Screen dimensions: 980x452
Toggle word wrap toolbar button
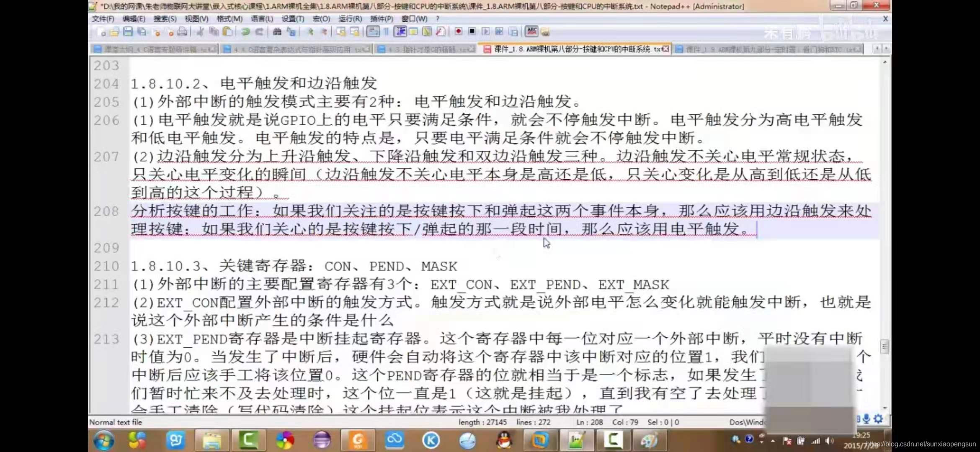372,32
